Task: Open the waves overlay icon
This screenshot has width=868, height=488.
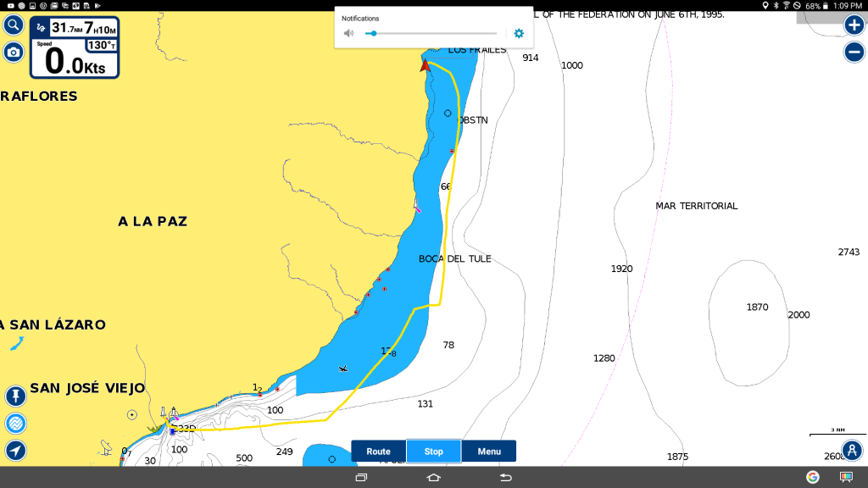Action: click(15, 423)
